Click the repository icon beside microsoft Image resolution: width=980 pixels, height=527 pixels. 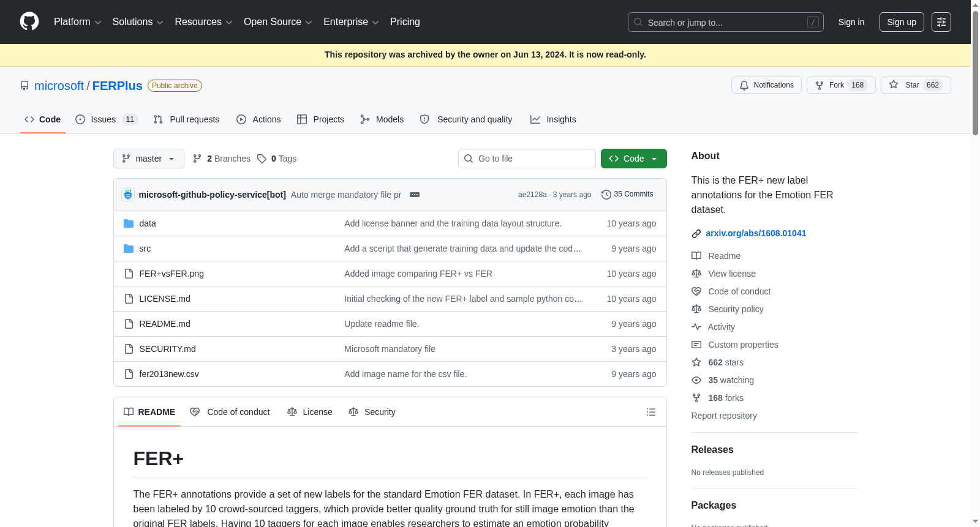24,86
